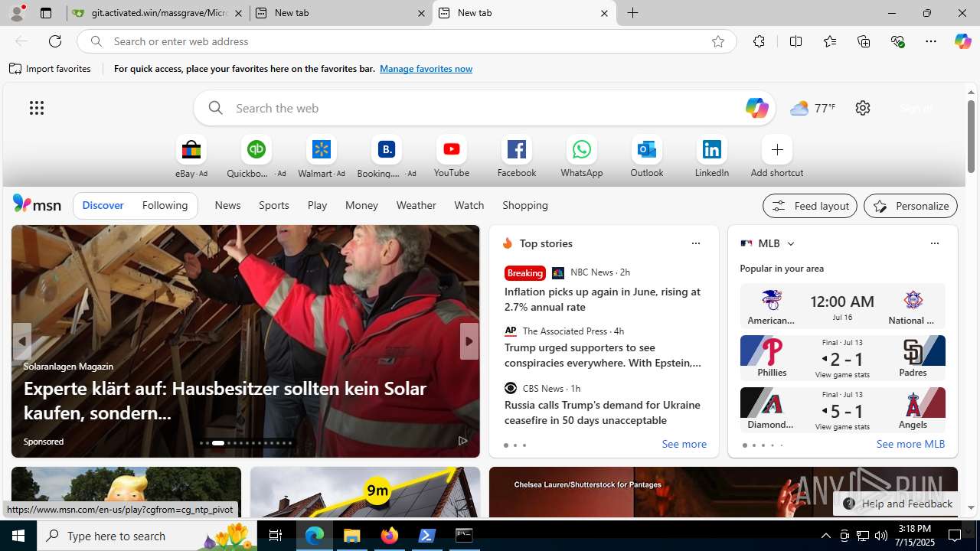This screenshot has height=551, width=980.
Task: Open the Play menu item
Action: point(317,205)
